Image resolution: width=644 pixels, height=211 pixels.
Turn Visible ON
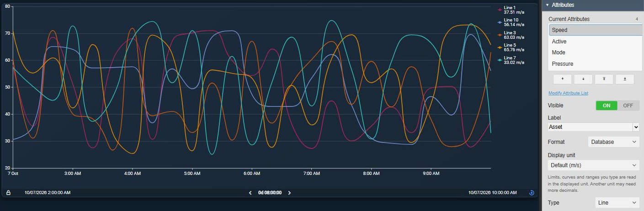[607, 105]
